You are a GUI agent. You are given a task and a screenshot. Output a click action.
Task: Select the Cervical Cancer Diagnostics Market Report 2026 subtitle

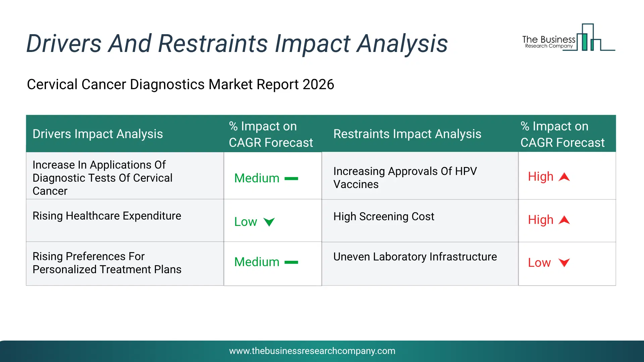coord(180,84)
